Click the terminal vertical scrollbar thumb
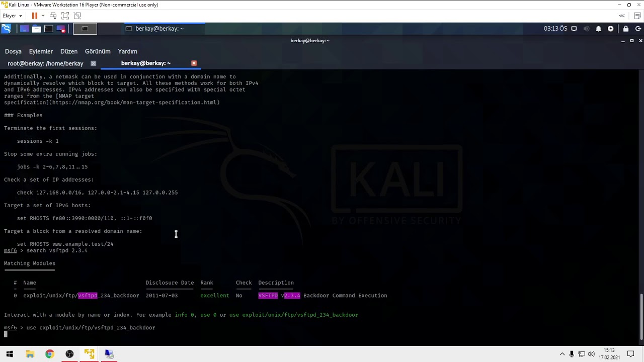 pos(641,317)
